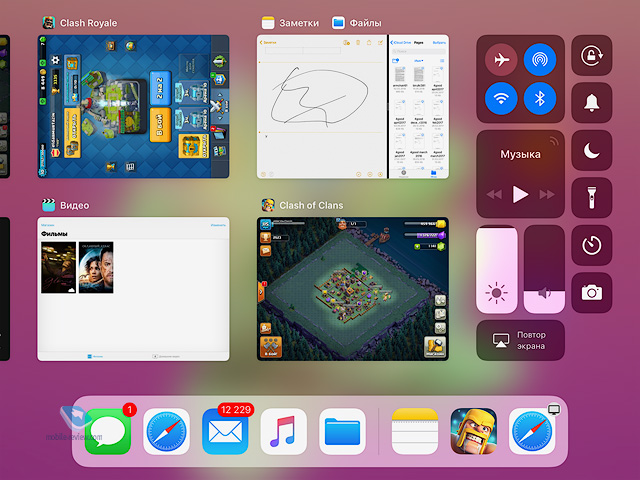
Task: Tap the AirPlay waves in Музыка widget
Action: [554, 140]
